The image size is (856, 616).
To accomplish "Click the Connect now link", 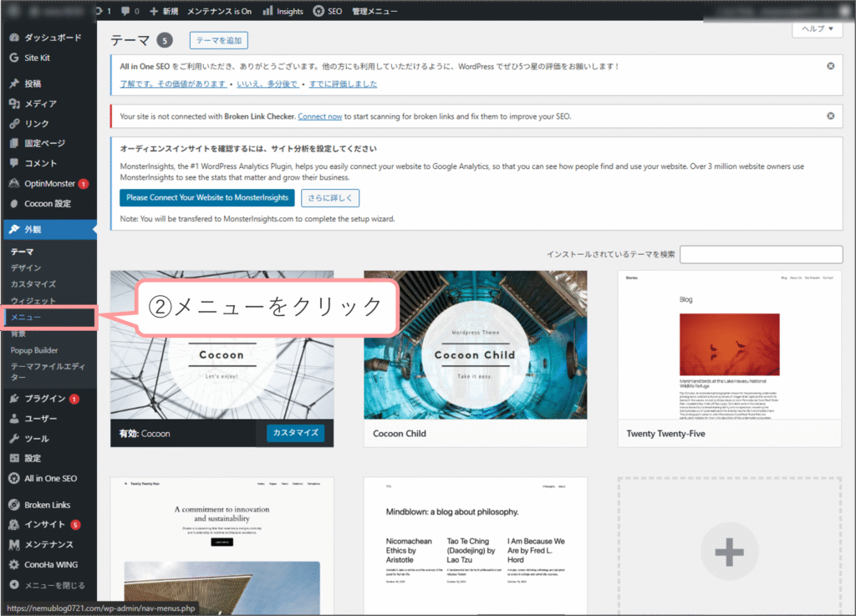I will 319,116.
